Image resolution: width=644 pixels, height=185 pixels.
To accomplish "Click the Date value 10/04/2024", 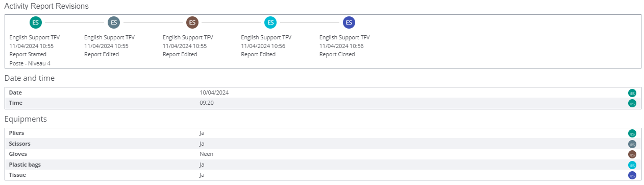I will point(214,92).
